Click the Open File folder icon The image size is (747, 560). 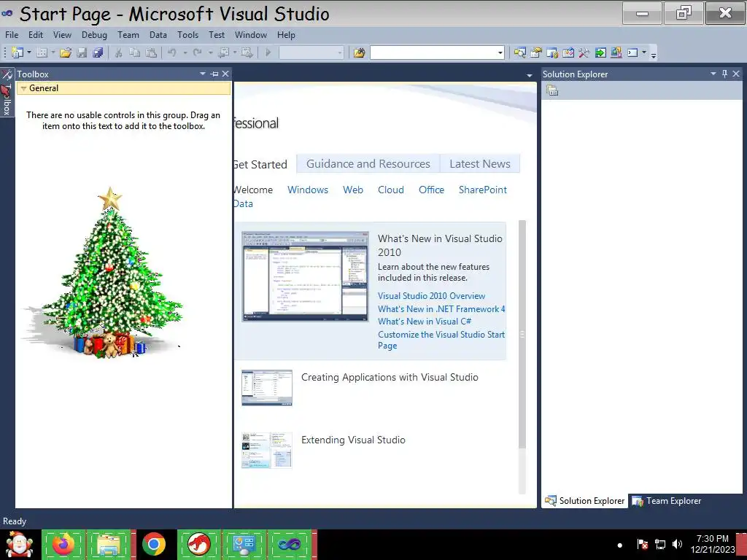66,52
